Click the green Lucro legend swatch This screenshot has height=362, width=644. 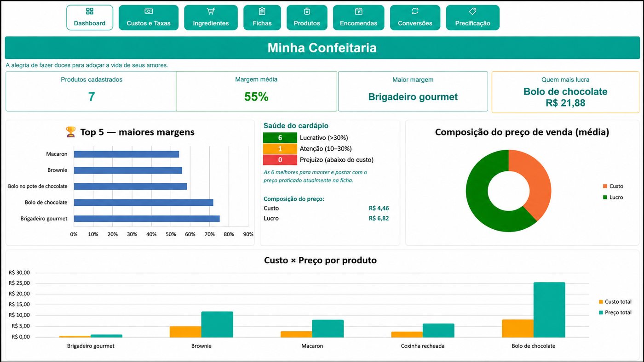point(605,198)
